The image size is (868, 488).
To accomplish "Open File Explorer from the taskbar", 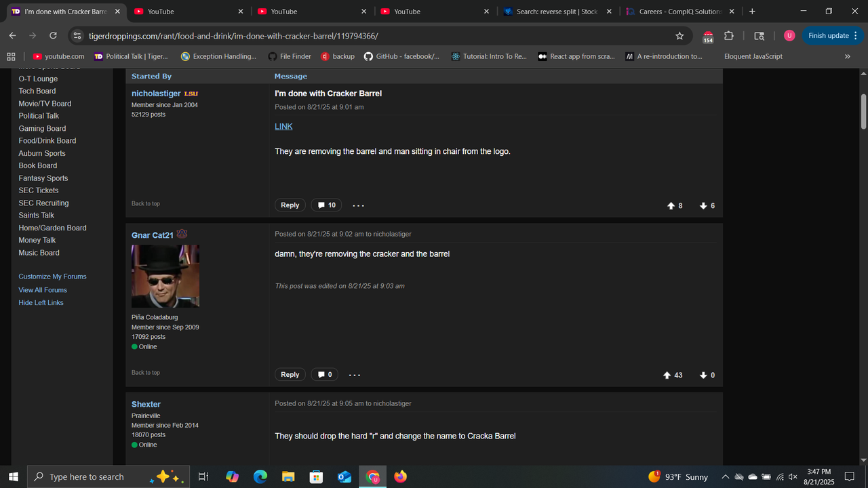I will [288, 476].
